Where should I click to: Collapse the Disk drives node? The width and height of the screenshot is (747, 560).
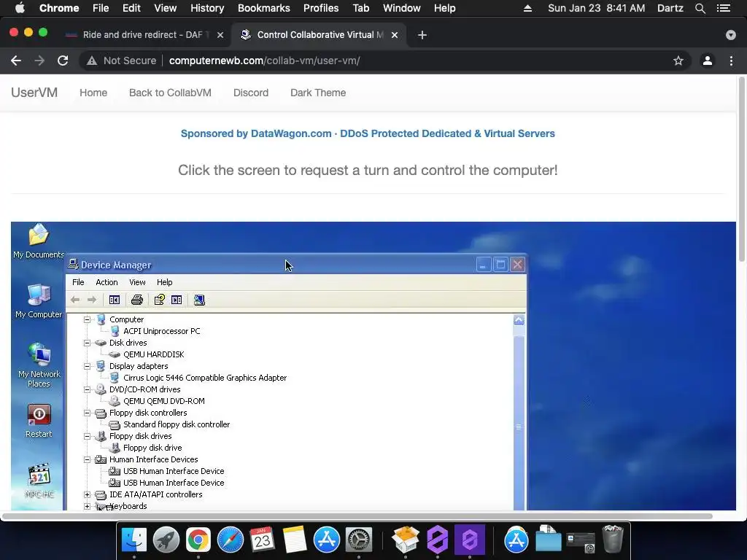point(88,343)
